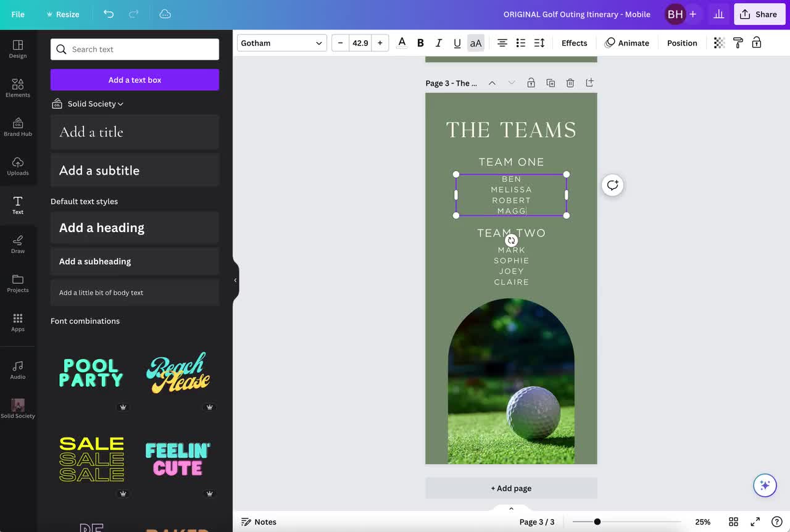This screenshot has width=790, height=532.
Task: Add a new page via page header icon
Action: click(589, 83)
